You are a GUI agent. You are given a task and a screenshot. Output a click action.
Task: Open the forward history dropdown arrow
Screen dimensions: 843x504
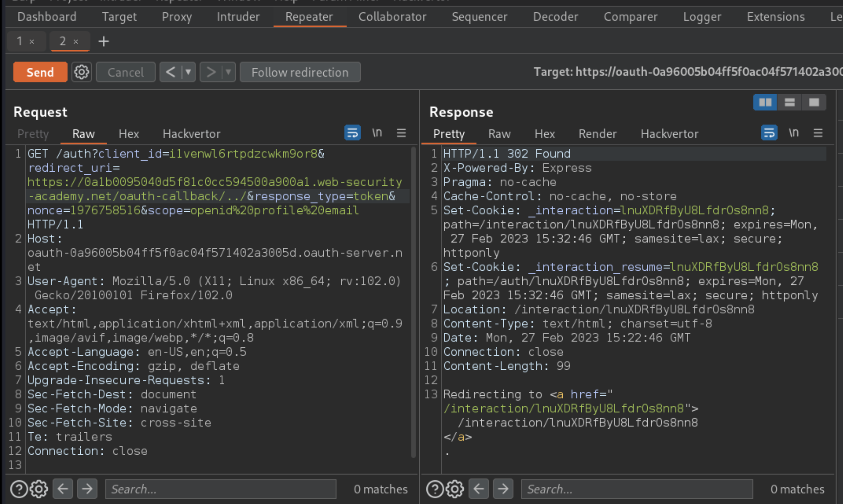229,72
